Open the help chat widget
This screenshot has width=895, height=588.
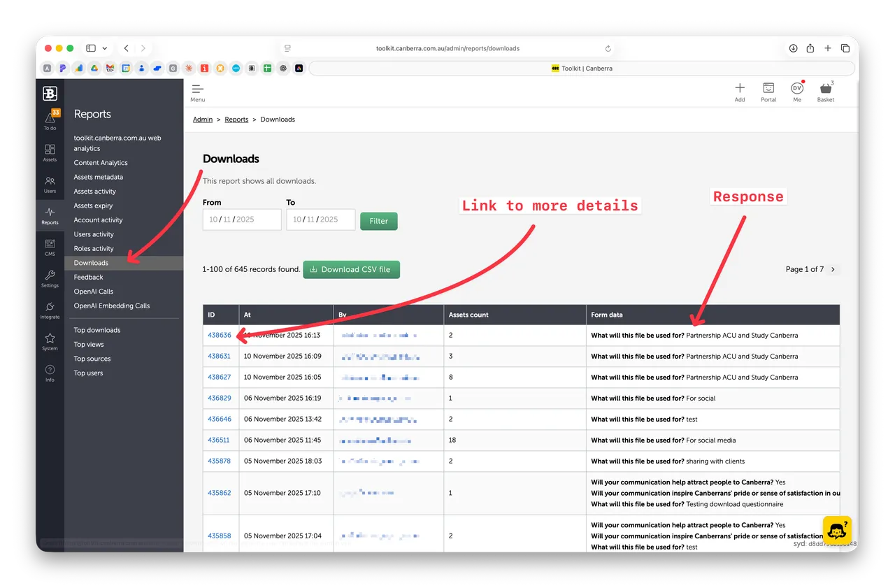tap(836, 529)
